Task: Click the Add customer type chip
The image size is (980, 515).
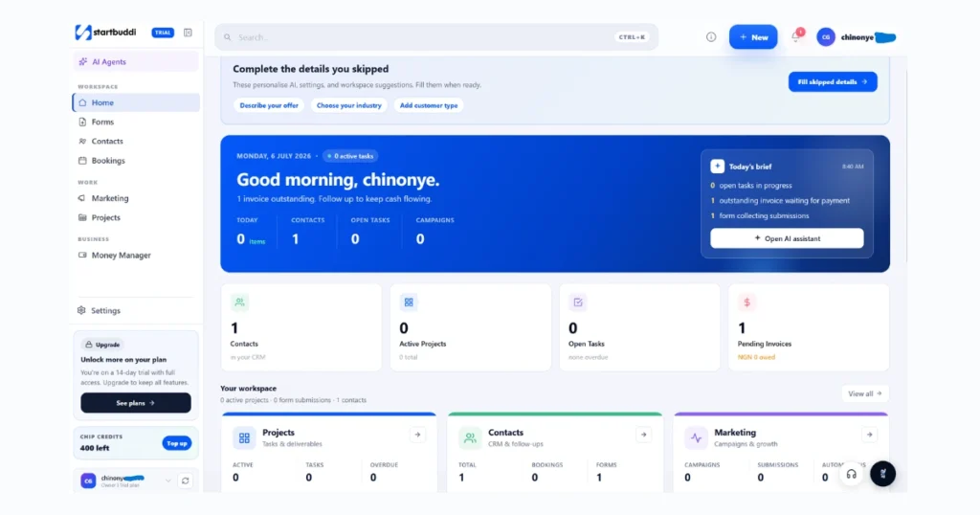Action: [429, 105]
